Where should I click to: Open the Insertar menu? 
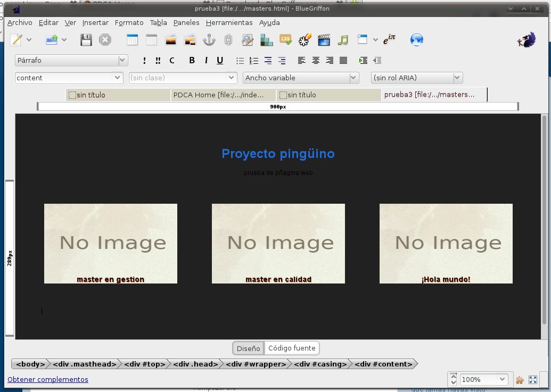pos(95,22)
